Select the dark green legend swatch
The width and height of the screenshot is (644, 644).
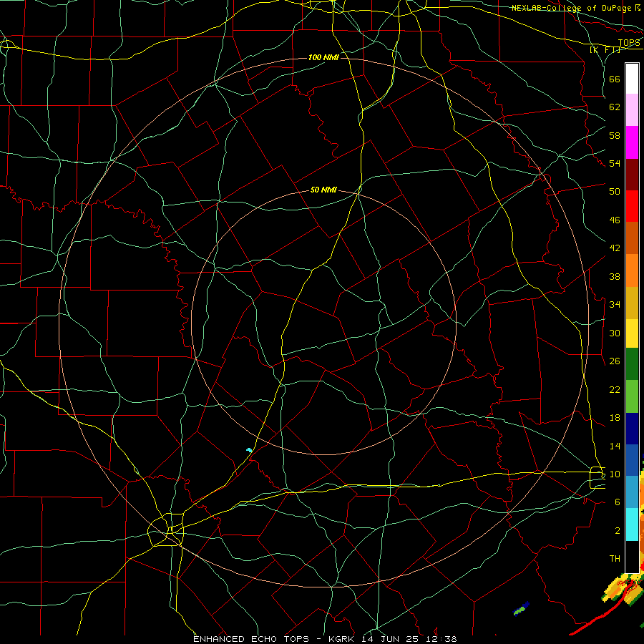(x=632, y=364)
